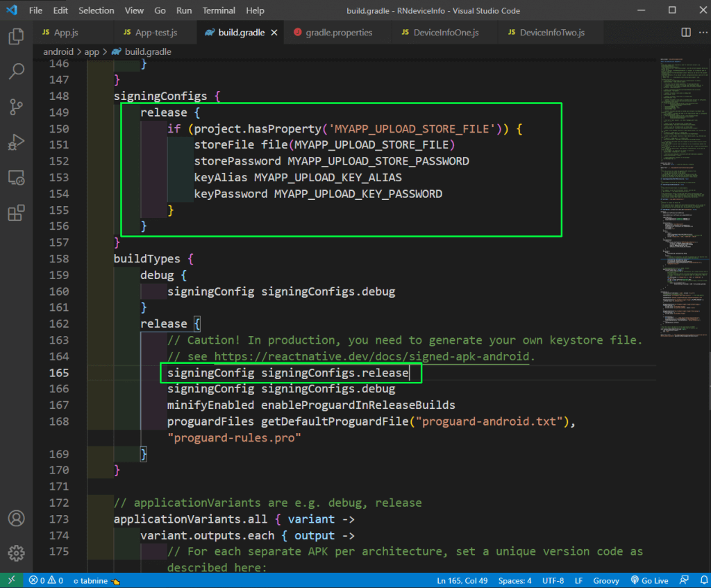Open the Manage gear icon
The width and height of the screenshot is (711, 588).
(15, 553)
